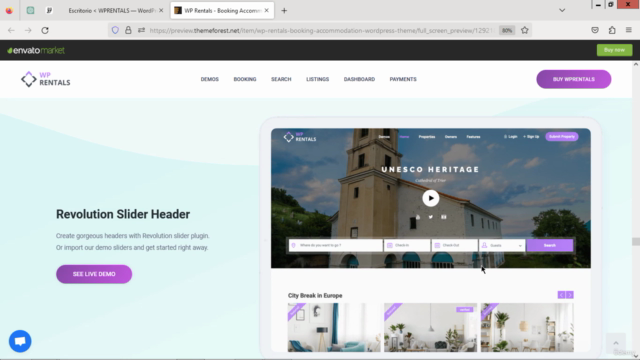Click the BUY WPRENTALS button
This screenshot has width=640, height=360.
pos(573,79)
